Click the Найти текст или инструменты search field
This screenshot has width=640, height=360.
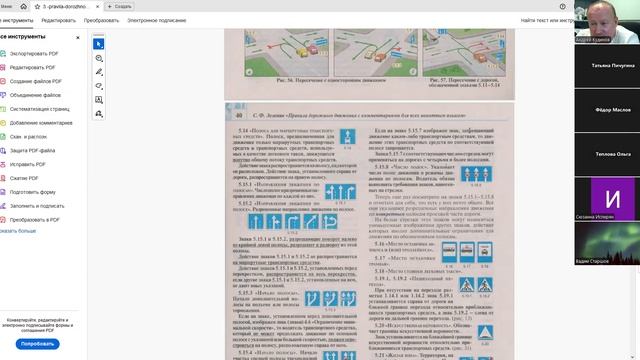[x=547, y=20]
